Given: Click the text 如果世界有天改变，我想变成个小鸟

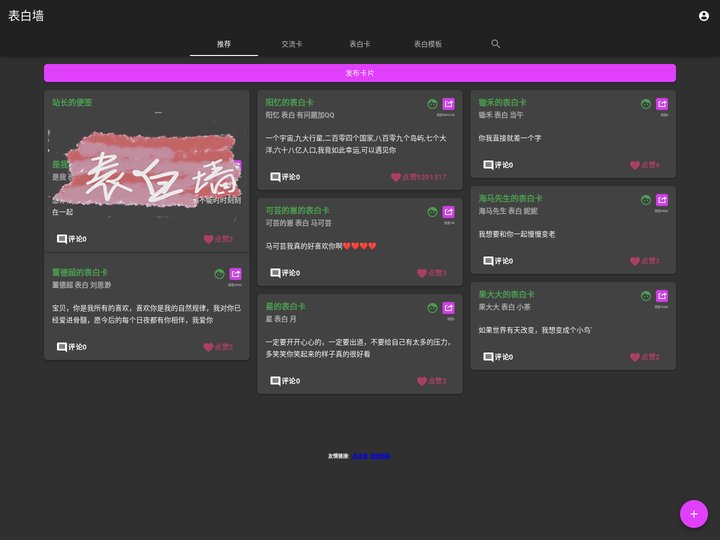Looking at the screenshot, I should pyautogui.click(x=535, y=330).
